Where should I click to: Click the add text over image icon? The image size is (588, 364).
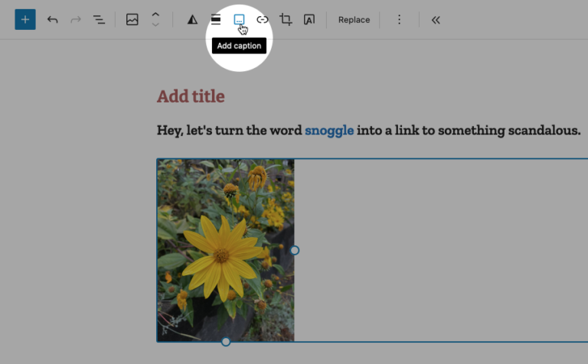tap(309, 20)
